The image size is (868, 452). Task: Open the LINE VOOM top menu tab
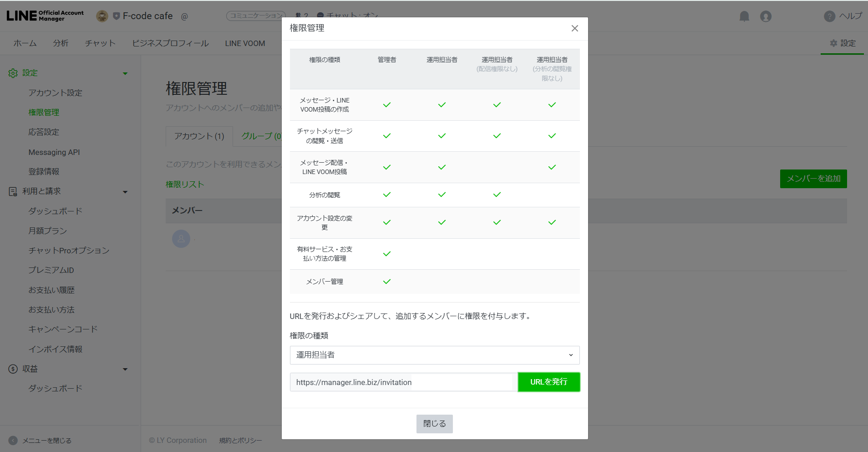(x=245, y=43)
